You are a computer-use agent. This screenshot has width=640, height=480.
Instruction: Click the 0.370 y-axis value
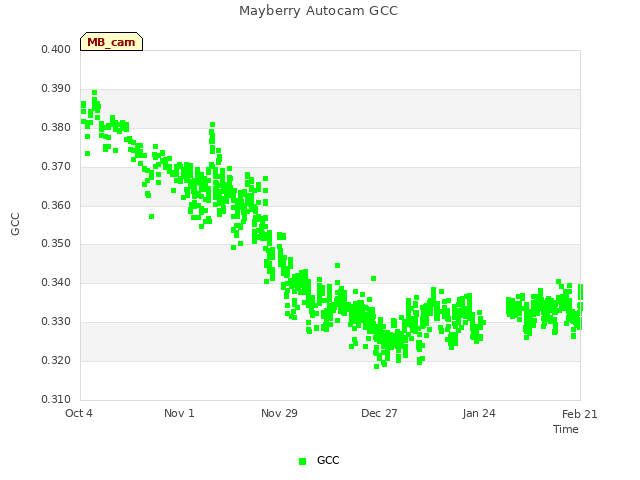pos(56,167)
